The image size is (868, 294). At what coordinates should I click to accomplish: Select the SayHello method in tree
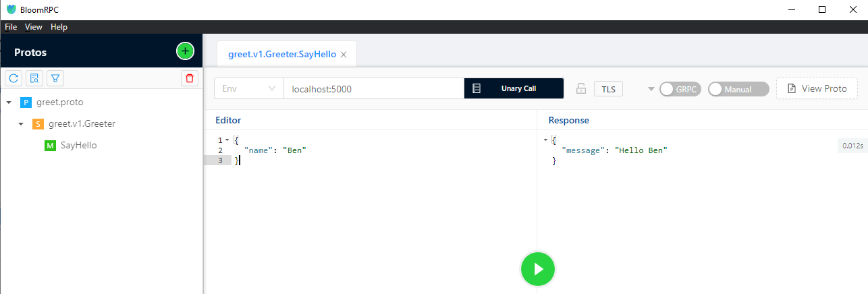78,145
